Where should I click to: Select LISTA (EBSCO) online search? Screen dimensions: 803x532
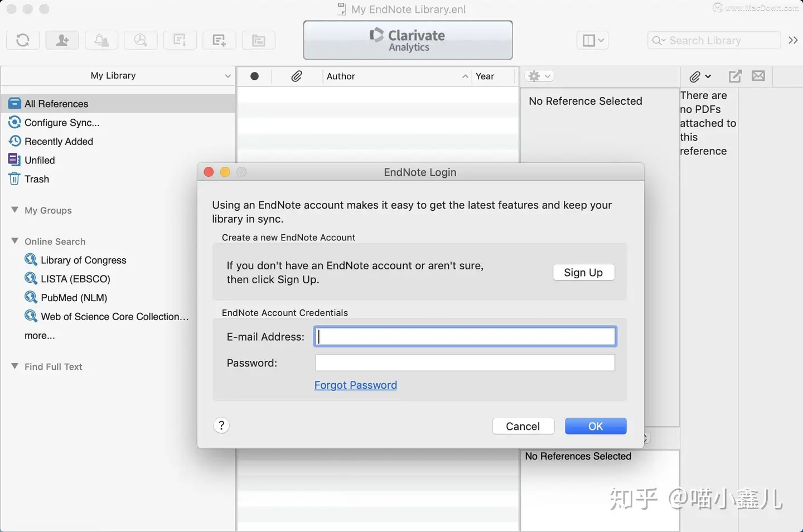tap(75, 279)
